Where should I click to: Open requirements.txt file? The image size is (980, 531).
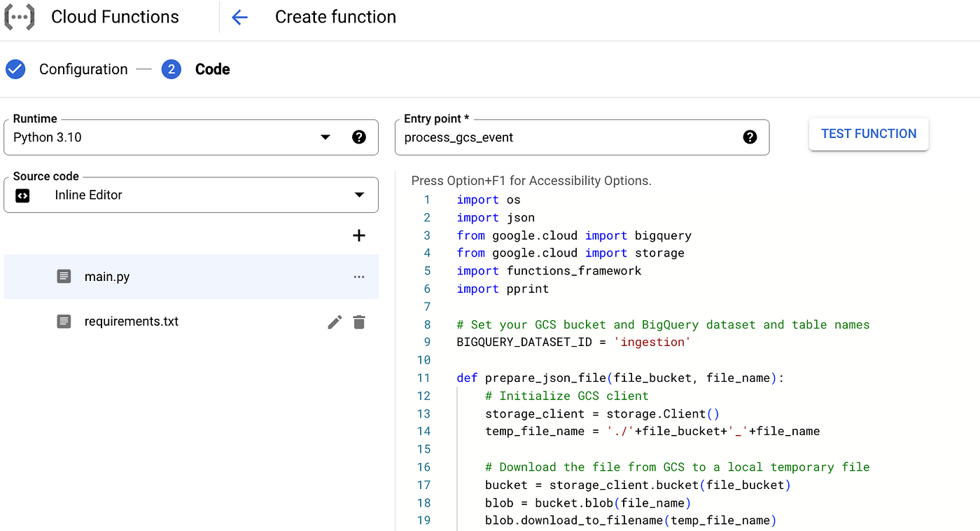tap(132, 322)
